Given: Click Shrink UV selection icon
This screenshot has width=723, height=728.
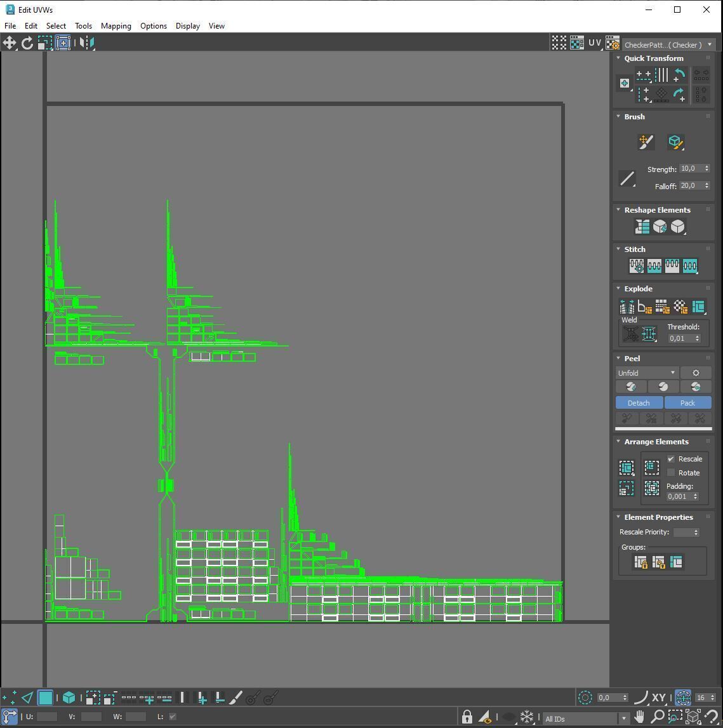Looking at the screenshot, I should (110, 698).
